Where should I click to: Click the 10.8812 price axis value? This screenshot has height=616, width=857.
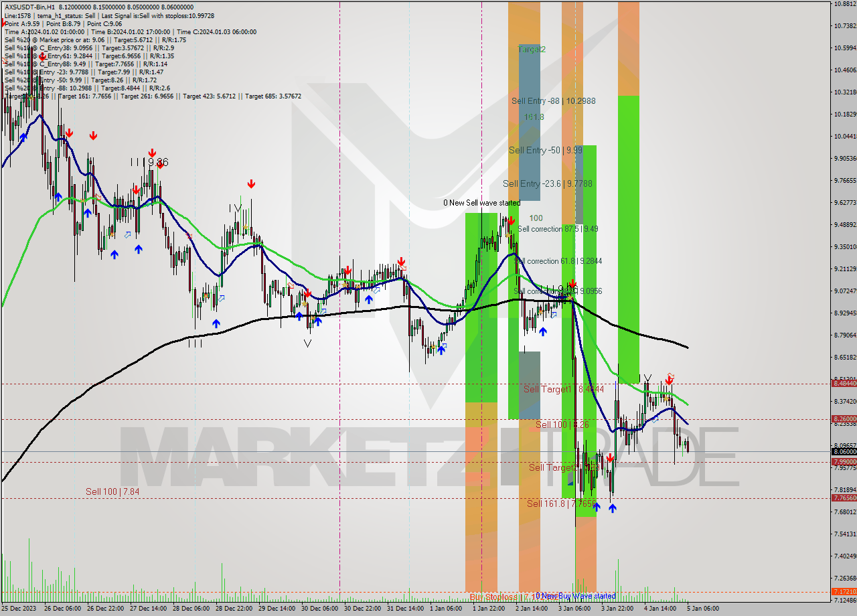845,3
